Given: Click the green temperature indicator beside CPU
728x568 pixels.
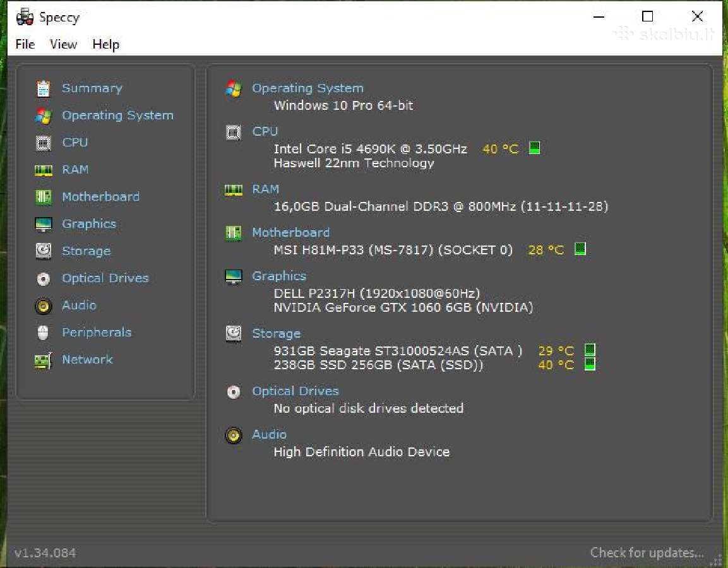Looking at the screenshot, I should coord(534,148).
